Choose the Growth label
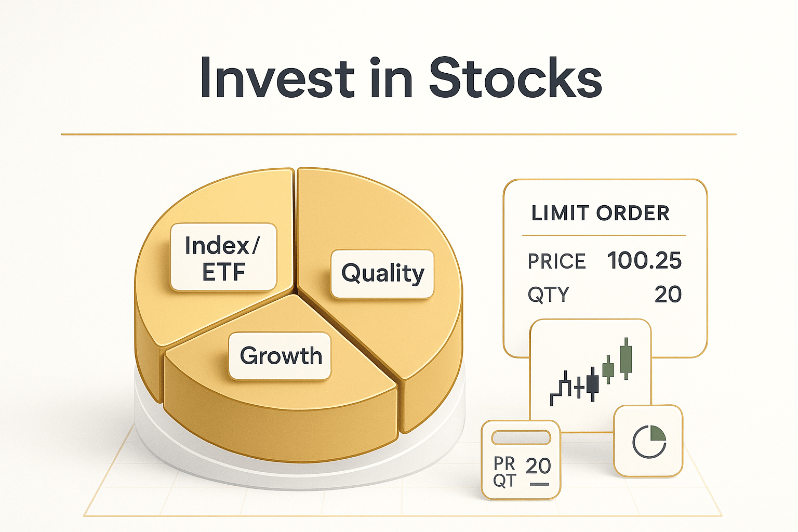This screenshot has width=798, height=532. coord(281,356)
